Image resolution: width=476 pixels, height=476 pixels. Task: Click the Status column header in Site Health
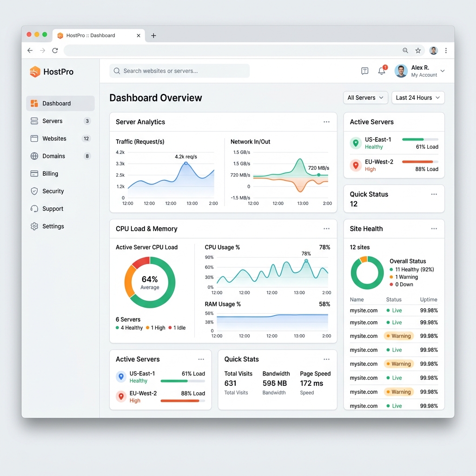(394, 300)
